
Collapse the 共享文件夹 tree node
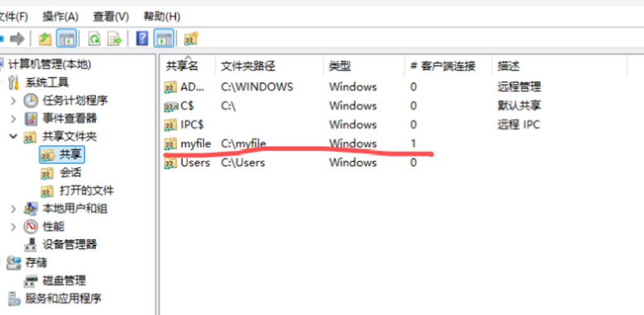coord(13,136)
